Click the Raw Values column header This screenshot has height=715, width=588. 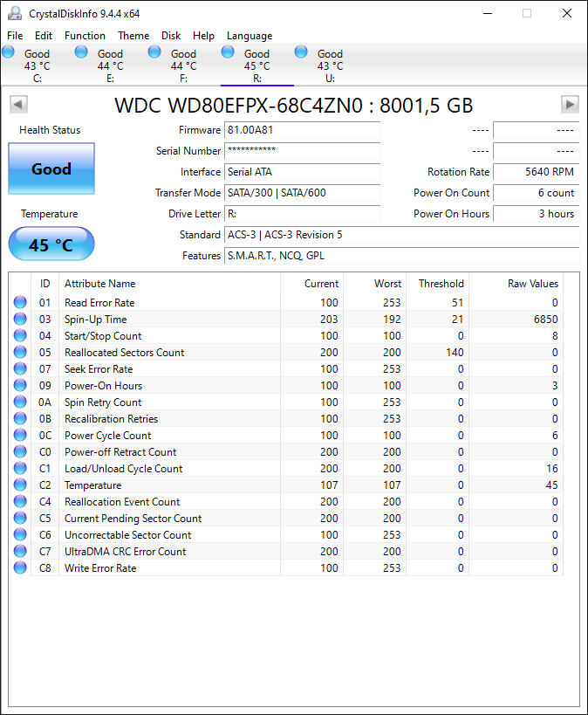pos(516,284)
